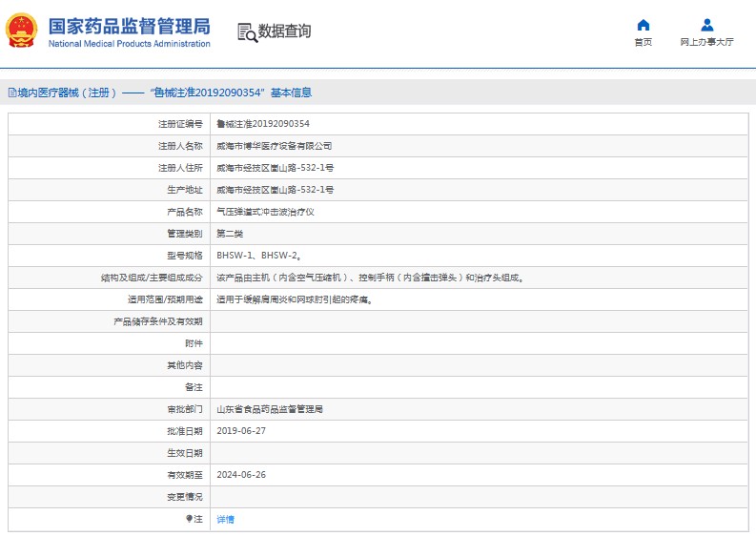Click registration number 鲁械注准20192090354 value
The height and width of the screenshot is (536, 756).
point(263,124)
